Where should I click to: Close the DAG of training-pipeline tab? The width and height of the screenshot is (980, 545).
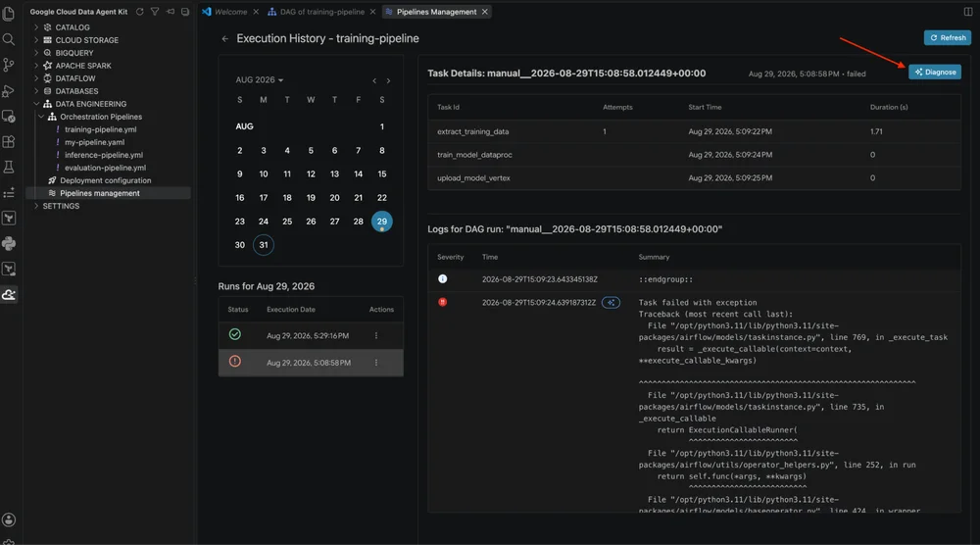pyautogui.click(x=372, y=12)
